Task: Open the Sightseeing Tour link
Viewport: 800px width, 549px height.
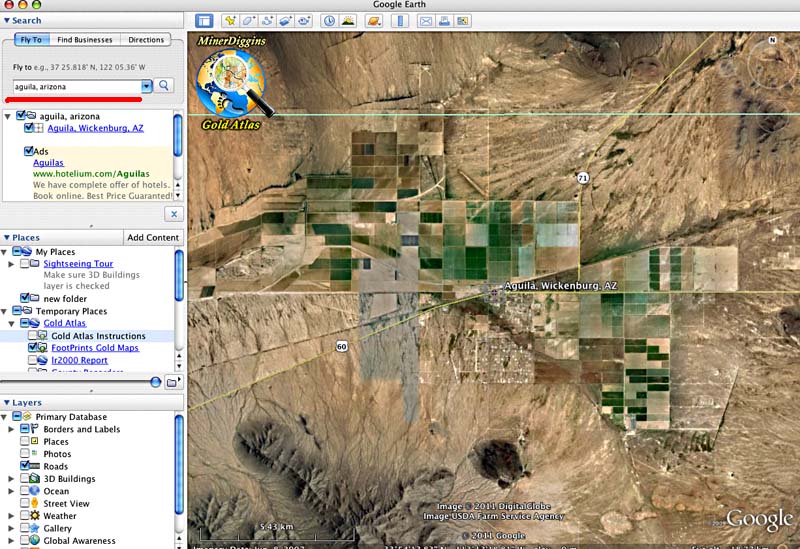Action: pyautogui.click(x=78, y=264)
